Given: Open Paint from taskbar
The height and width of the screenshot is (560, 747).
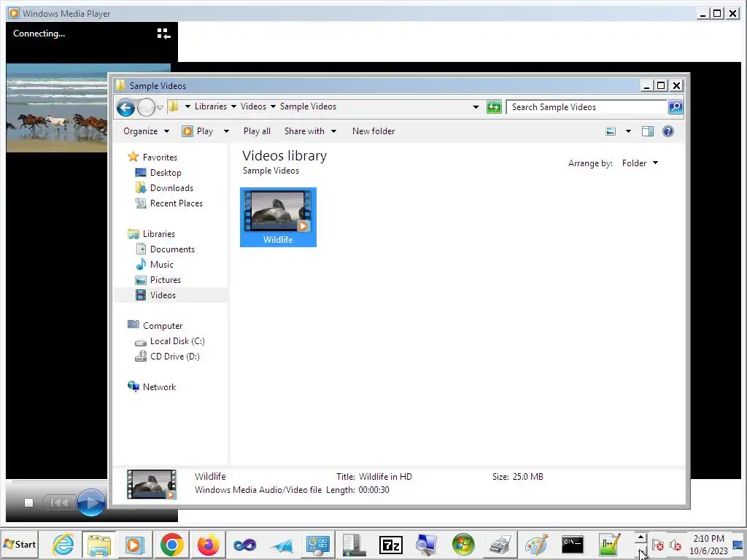Looking at the screenshot, I should (536, 544).
